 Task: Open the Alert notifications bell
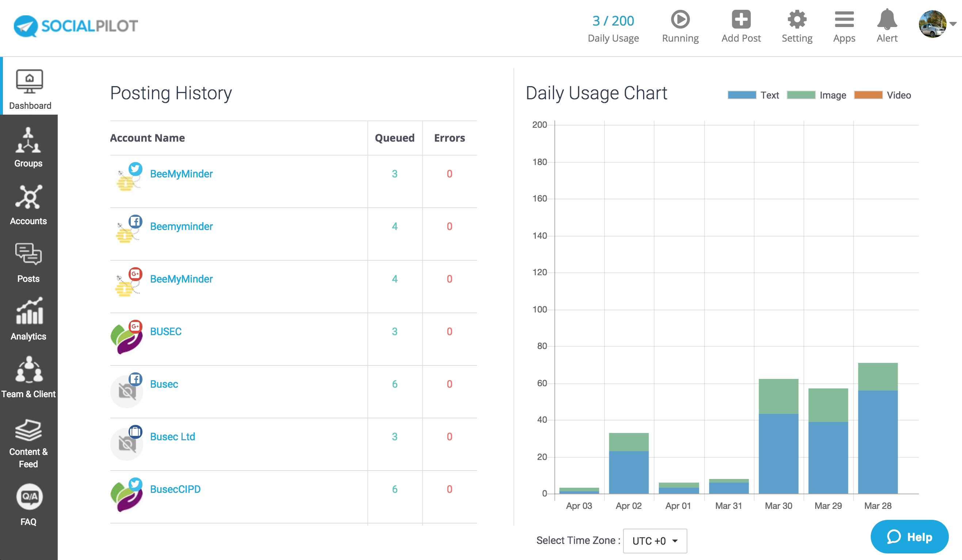pyautogui.click(x=886, y=20)
